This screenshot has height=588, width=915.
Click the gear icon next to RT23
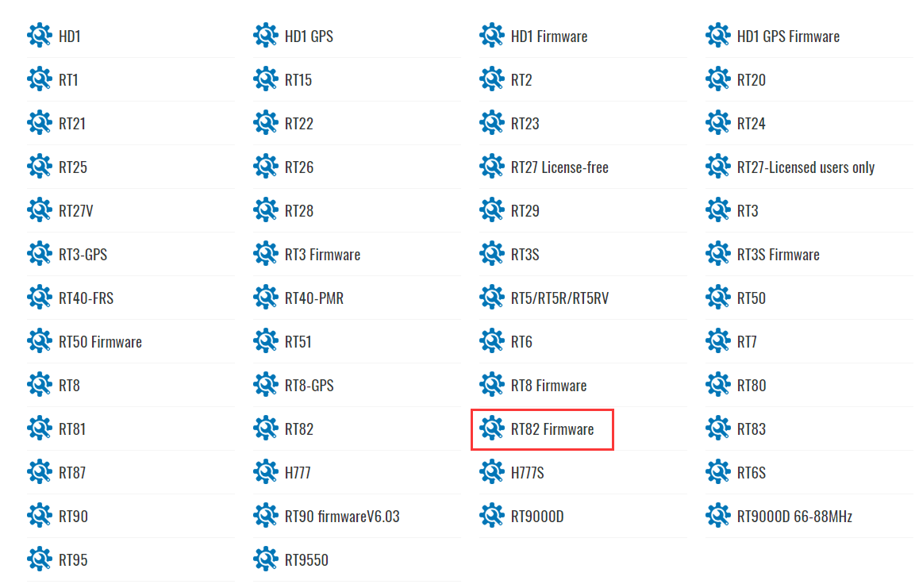point(492,123)
